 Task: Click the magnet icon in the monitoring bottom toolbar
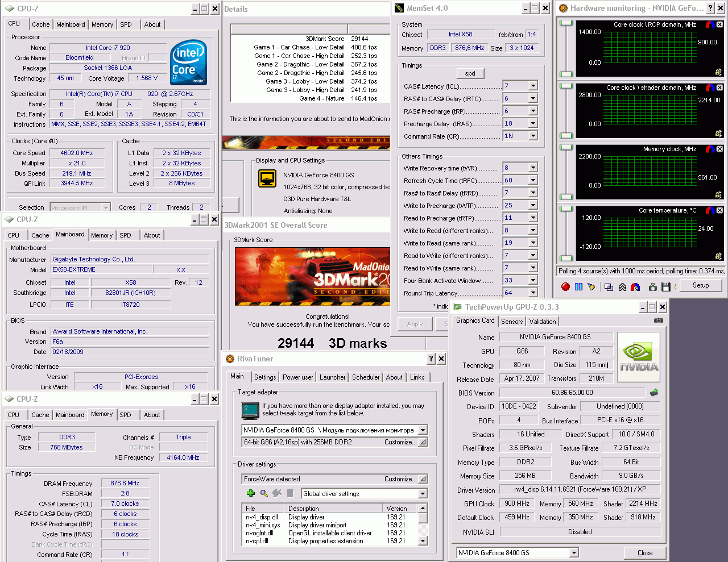635,287
